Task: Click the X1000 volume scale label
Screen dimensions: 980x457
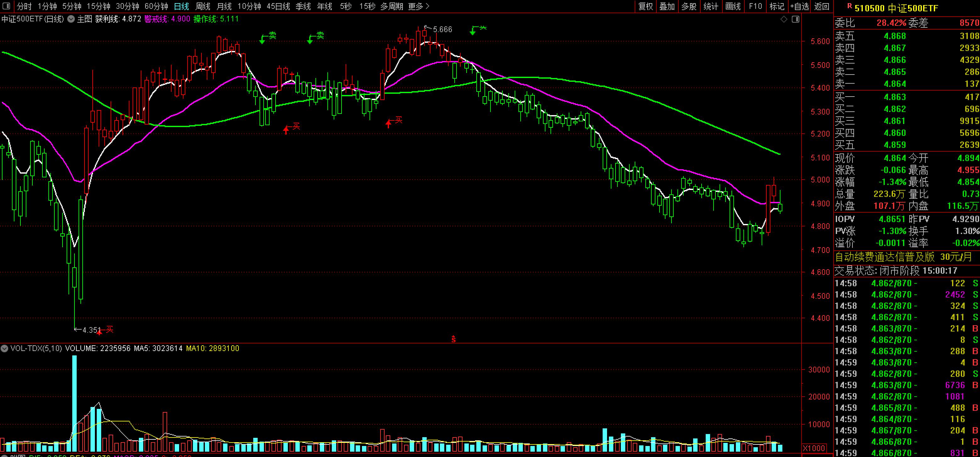Action: 814,448
